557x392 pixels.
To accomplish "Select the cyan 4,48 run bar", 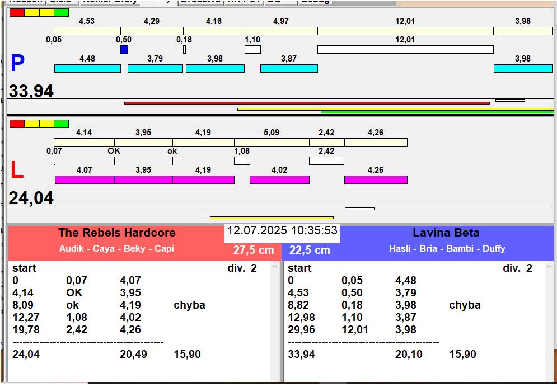I will pos(87,68).
